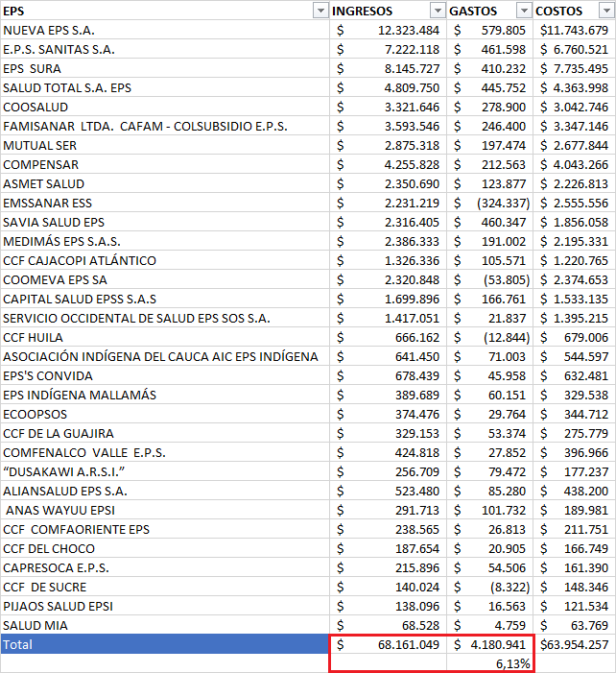Click the COMPENSAR cell
This screenshot has width=616, height=673.
tap(165, 164)
